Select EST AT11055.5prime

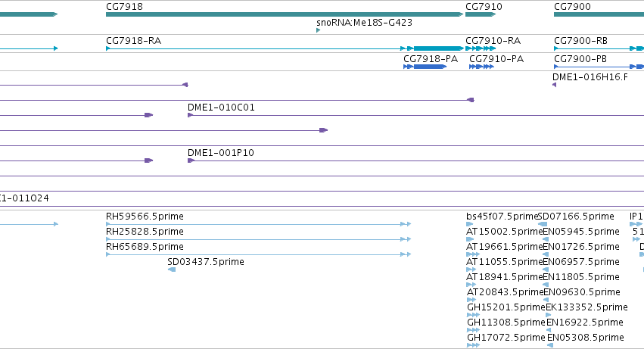505,262
